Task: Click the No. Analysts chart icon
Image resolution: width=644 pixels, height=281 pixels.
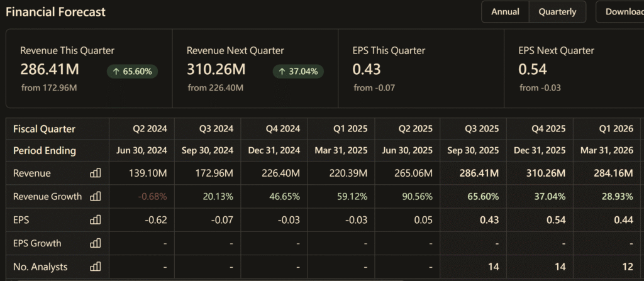Action: [95, 267]
